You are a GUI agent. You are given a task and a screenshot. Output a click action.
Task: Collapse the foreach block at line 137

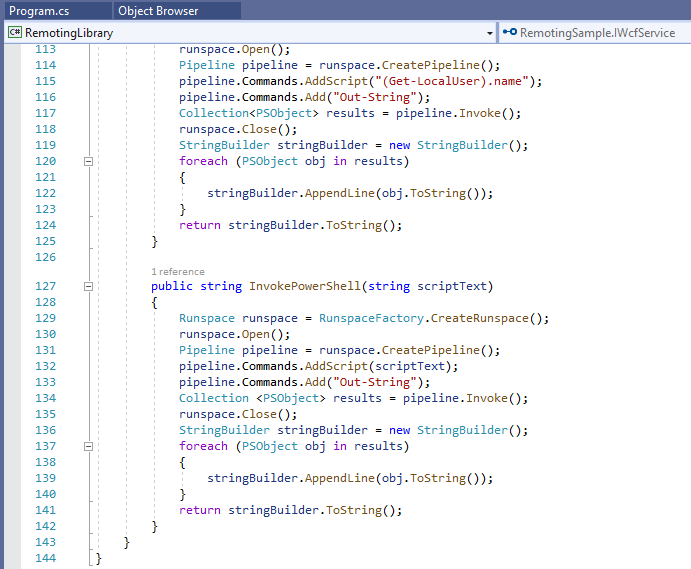click(89, 446)
